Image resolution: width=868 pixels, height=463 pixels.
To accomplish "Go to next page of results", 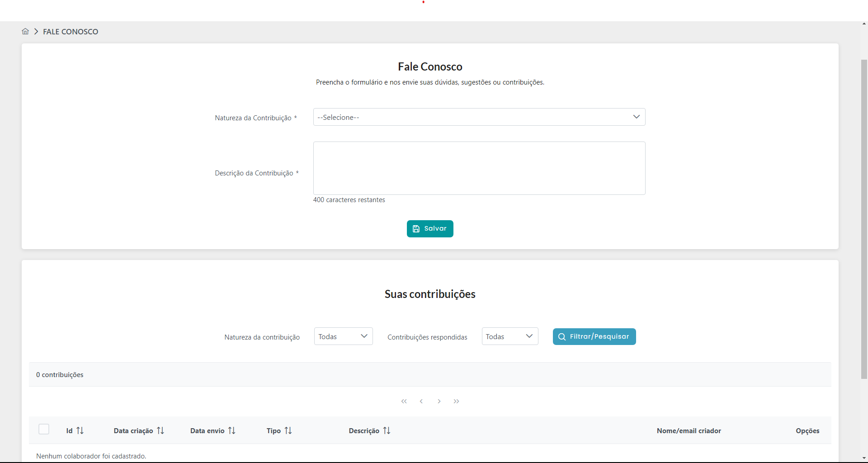I will click(439, 401).
